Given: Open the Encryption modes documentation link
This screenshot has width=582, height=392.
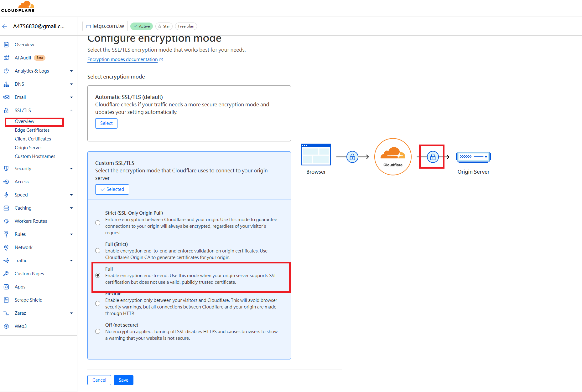Looking at the screenshot, I should tap(122, 59).
